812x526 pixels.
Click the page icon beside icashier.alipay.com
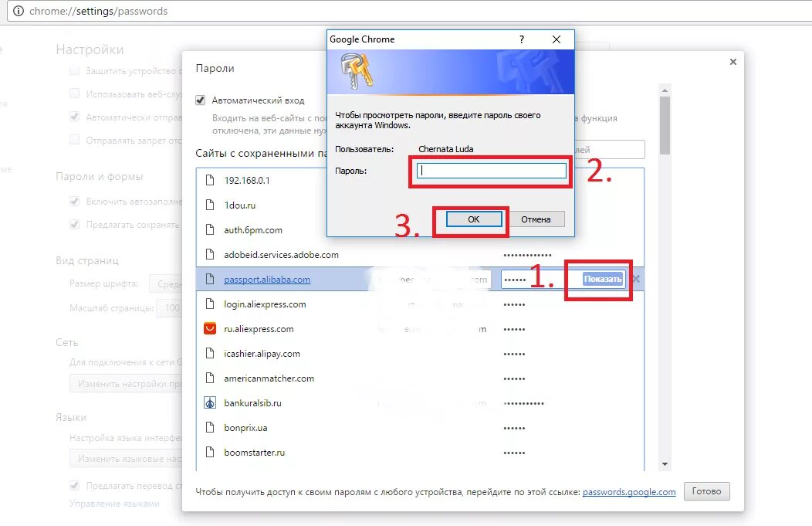click(x=210, y=354)
